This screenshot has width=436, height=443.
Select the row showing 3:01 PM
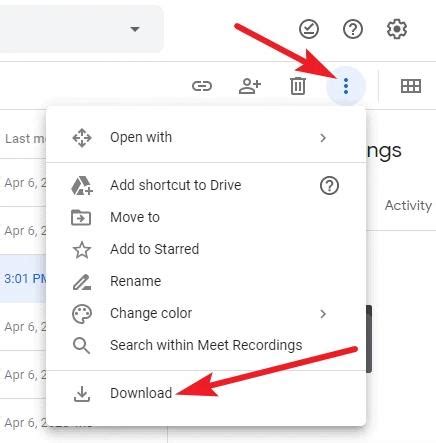click(23, 279)
